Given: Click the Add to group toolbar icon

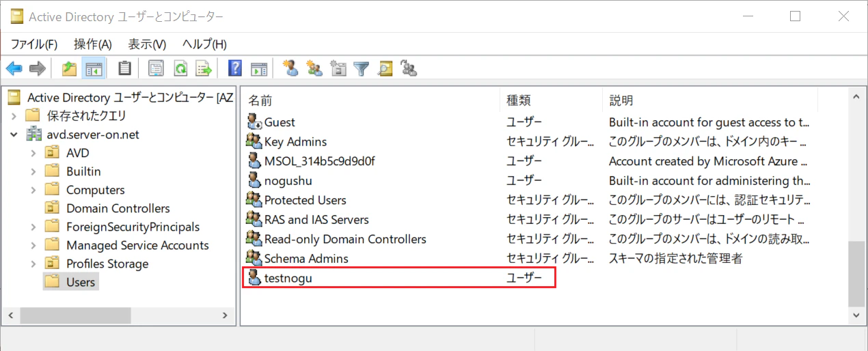Looking at the screenshot, I should click(x=408, y=68).
